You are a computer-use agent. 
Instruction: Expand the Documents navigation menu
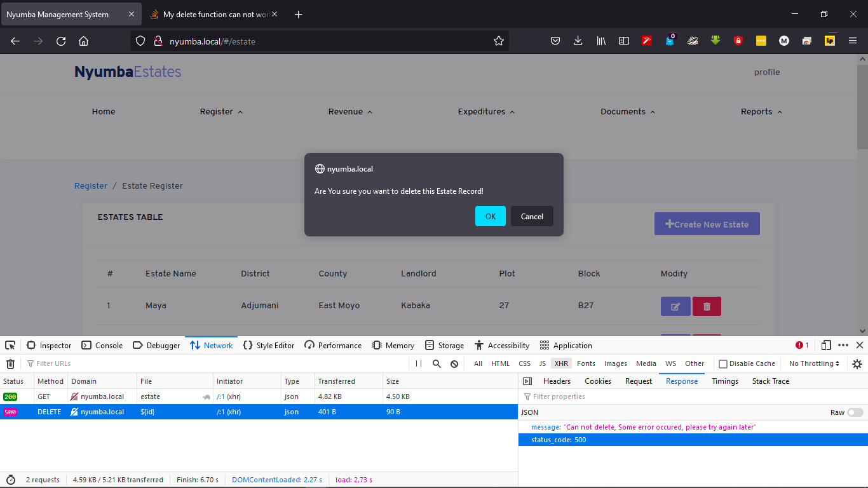pyautogui.click(x=627, y=111)
